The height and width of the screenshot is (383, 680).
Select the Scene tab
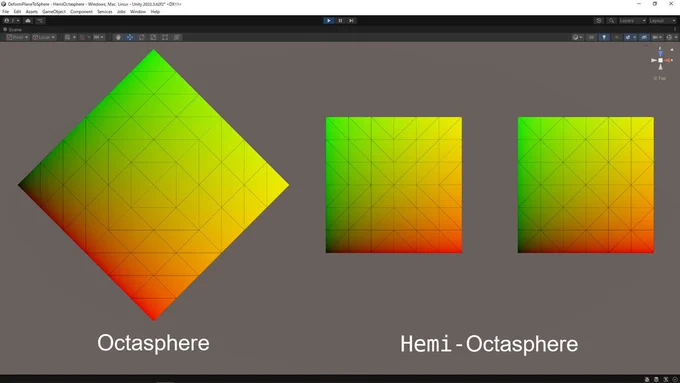(x=13, y=29)
